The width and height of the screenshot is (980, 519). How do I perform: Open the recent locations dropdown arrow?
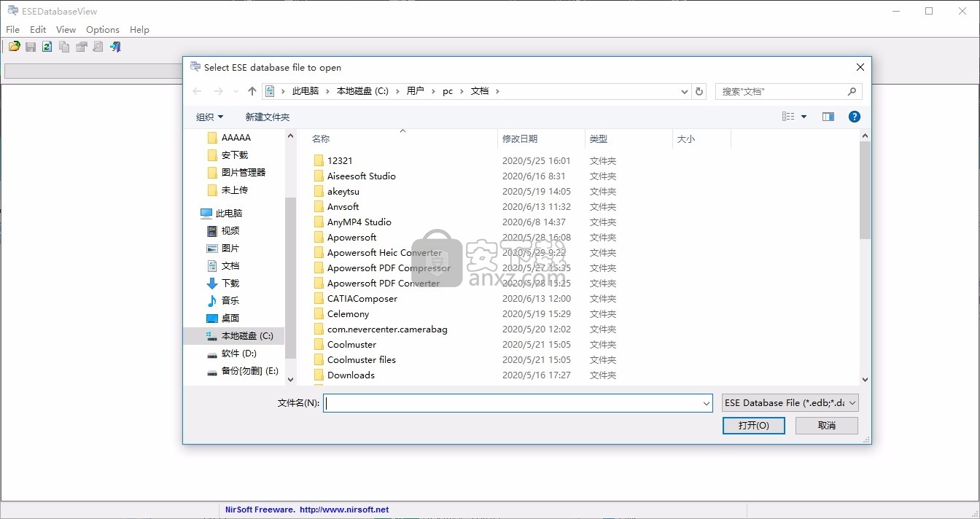(236, 91)
